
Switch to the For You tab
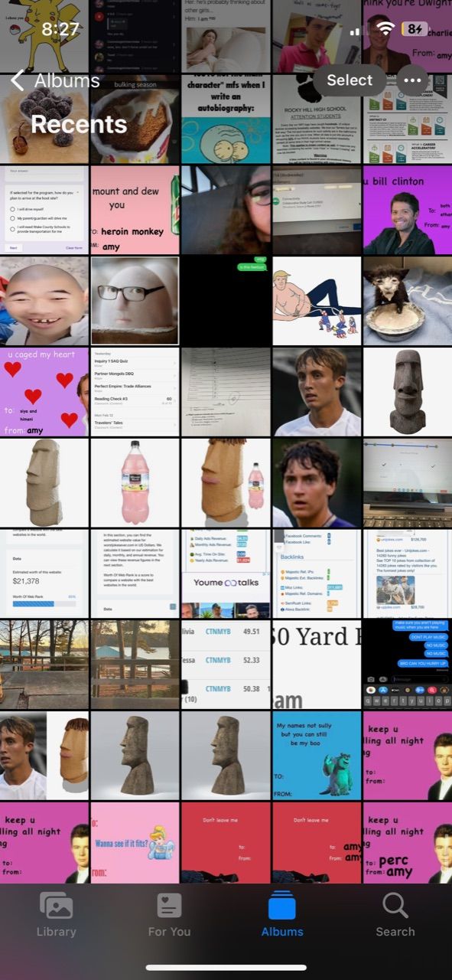169,914
